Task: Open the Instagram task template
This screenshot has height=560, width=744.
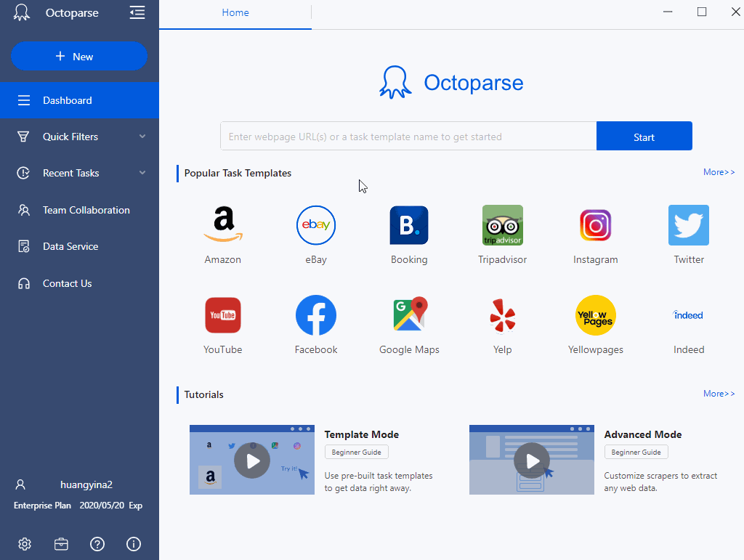Action: [x=596, y=224]
